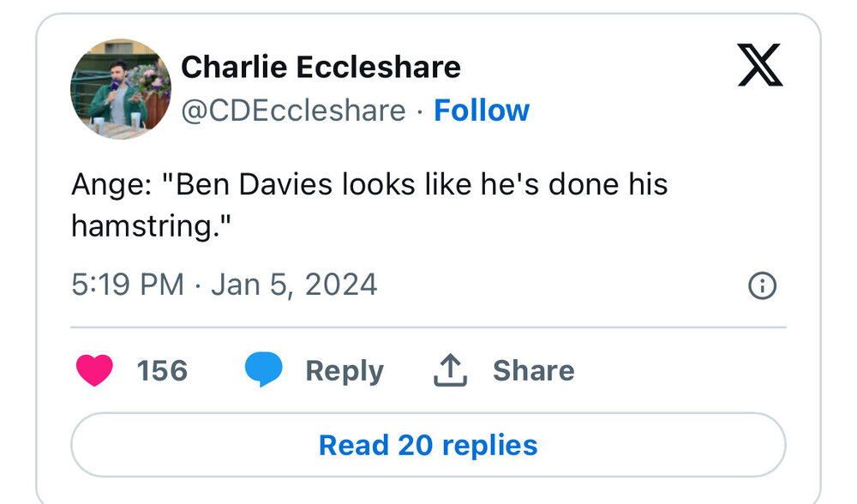Open the tweet info circle icon
The width and height of the screenshot is (857, 504).
(x=762, y=285)
